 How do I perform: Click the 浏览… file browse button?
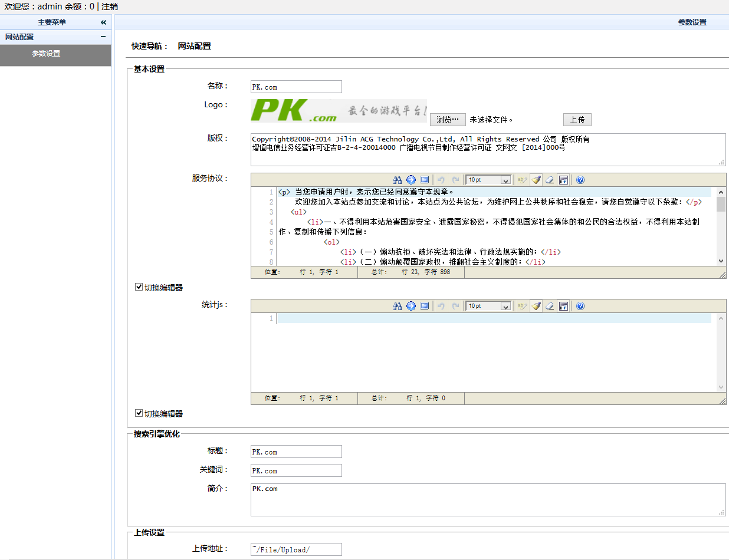click(448, 120)
